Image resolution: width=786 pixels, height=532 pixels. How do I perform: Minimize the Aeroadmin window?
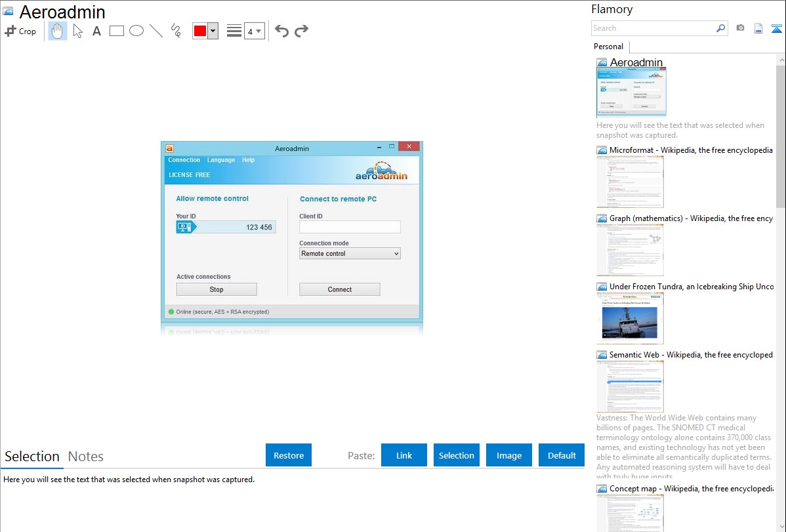379,148
